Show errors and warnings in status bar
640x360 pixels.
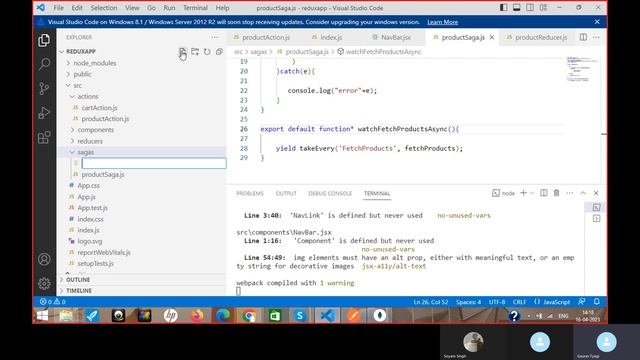coord(53,302)
